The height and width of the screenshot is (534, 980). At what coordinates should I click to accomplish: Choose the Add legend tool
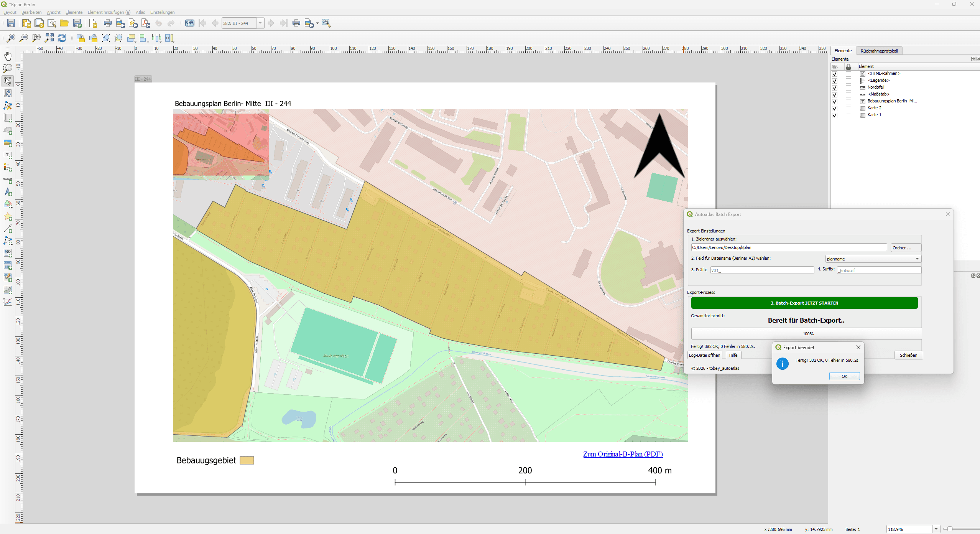8,168
